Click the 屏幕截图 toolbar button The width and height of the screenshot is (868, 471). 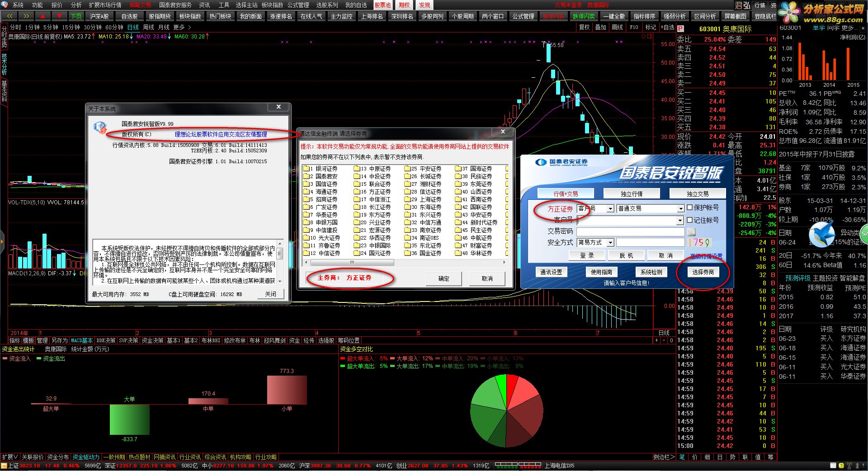coord(735,16)
